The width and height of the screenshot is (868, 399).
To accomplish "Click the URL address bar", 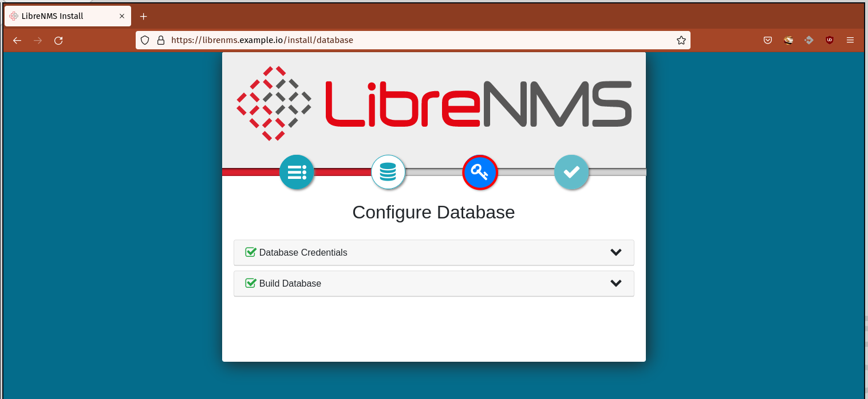I will coord(413,40).
